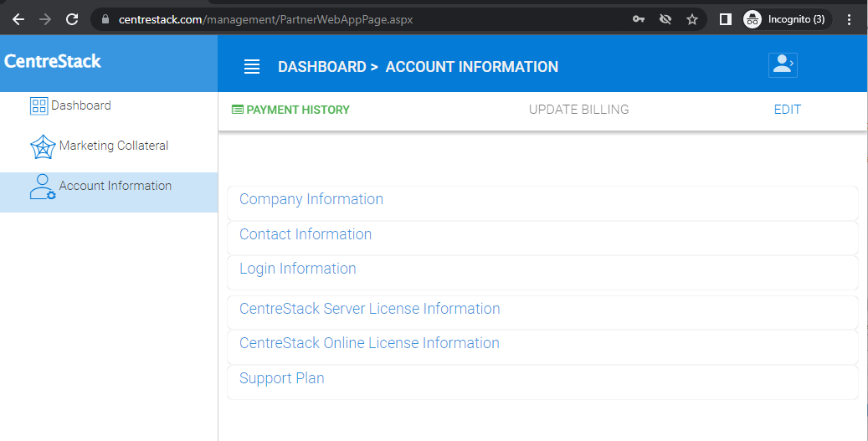This screenshot has width=868, height=441.
Task: Expand the Company Information section
Action: [542, 203]
